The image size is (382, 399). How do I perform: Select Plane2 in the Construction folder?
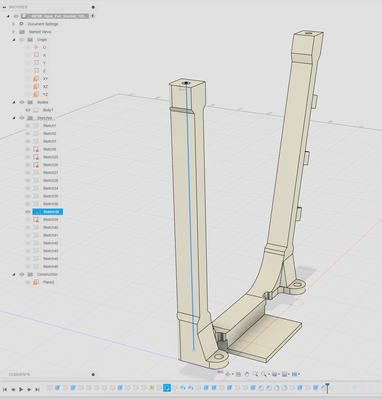(x=49, y=282)
